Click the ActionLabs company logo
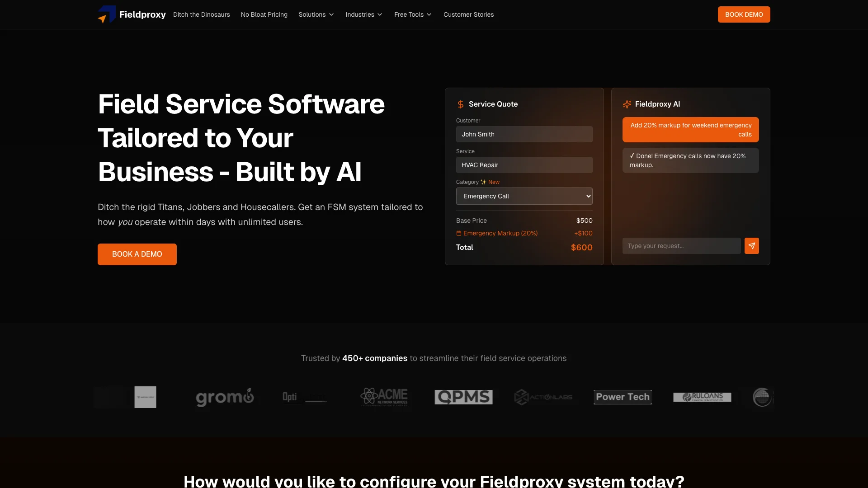The height and width of the screenshot is (488, 868). [543, 397]
